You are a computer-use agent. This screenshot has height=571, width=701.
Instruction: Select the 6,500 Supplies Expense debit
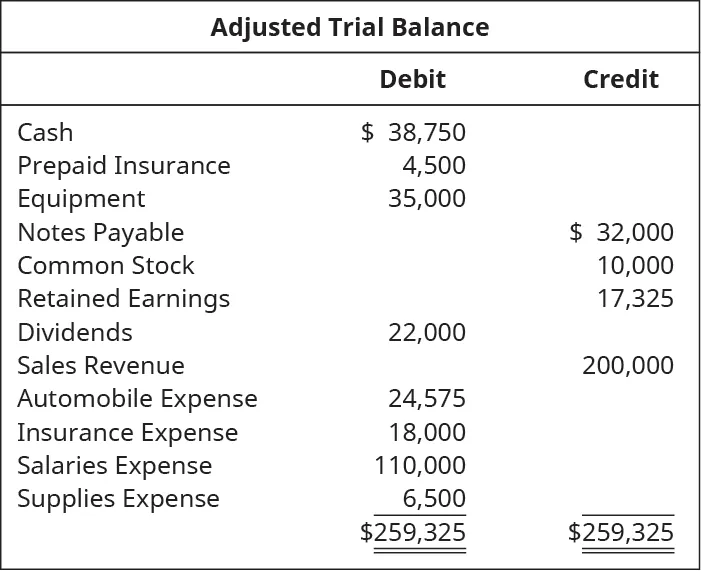(434, 499)
